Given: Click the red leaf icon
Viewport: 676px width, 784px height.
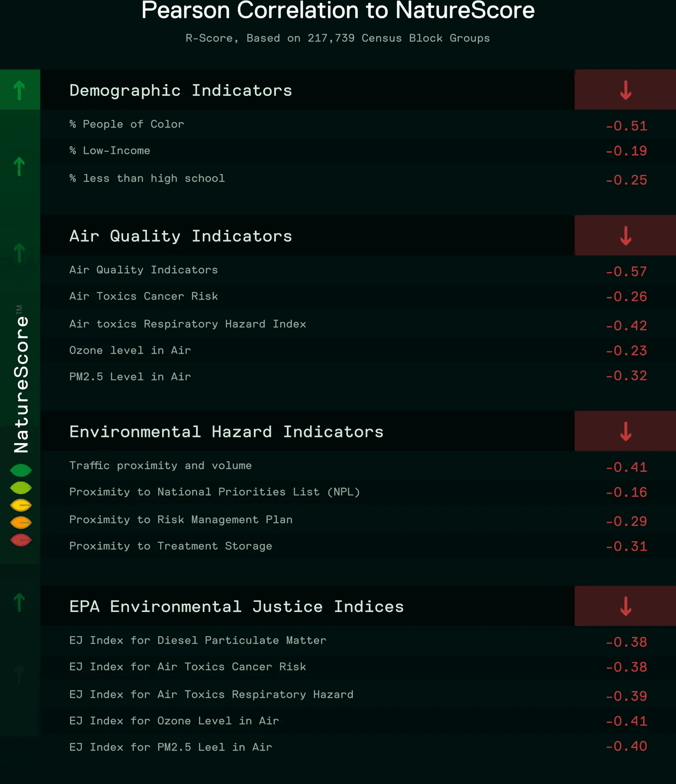Looking at the screenshot, I should (x=21, y=540).
